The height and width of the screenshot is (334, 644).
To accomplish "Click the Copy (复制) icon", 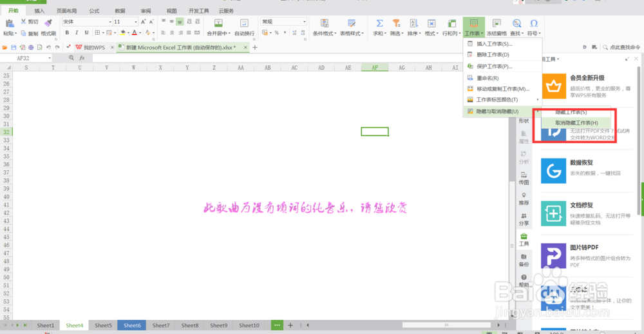I will point(23,34).
